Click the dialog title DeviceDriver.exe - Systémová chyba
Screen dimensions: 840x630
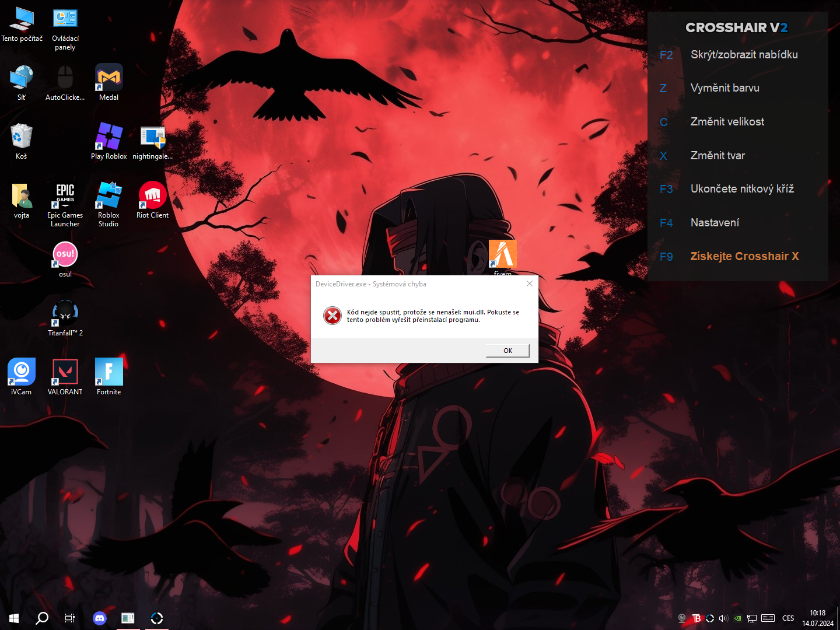[x=371, y=284]
